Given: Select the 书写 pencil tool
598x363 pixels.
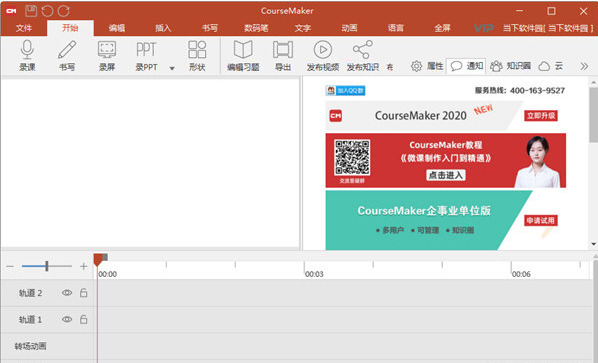Looking at the screenshot, I should tap(67, 55).
